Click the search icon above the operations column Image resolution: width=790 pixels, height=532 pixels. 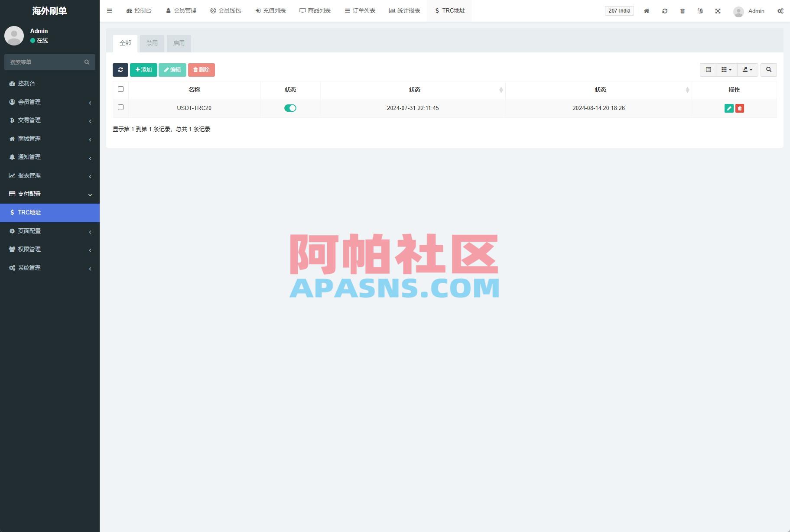click(769, 70)
